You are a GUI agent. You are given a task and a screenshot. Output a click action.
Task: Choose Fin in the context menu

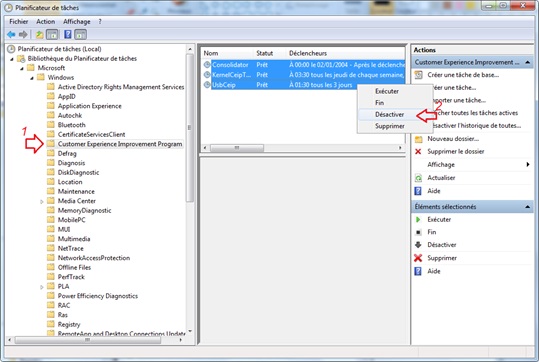pyautogui.click(x=395, y=102)
